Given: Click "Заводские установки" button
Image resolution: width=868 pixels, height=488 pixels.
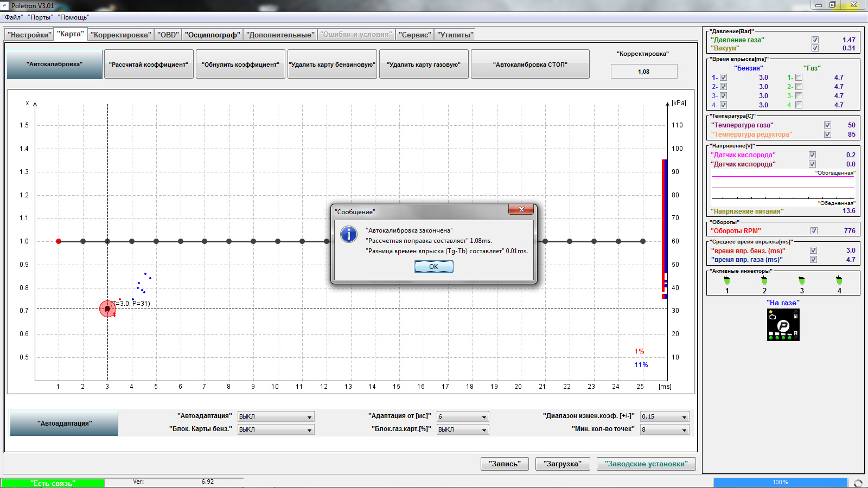Looking at the screenshot, I should (x=646, y=464).
